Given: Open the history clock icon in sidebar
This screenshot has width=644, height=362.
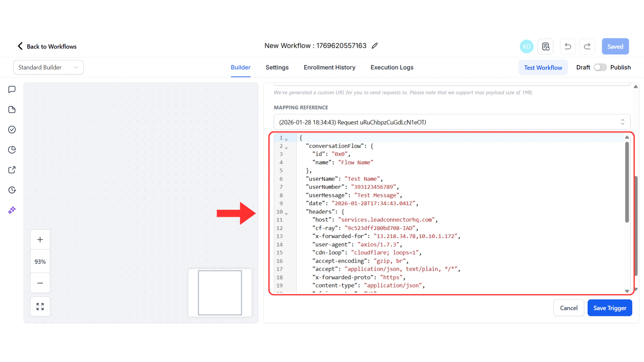Looking at the screenshot, I should point(12,190).
